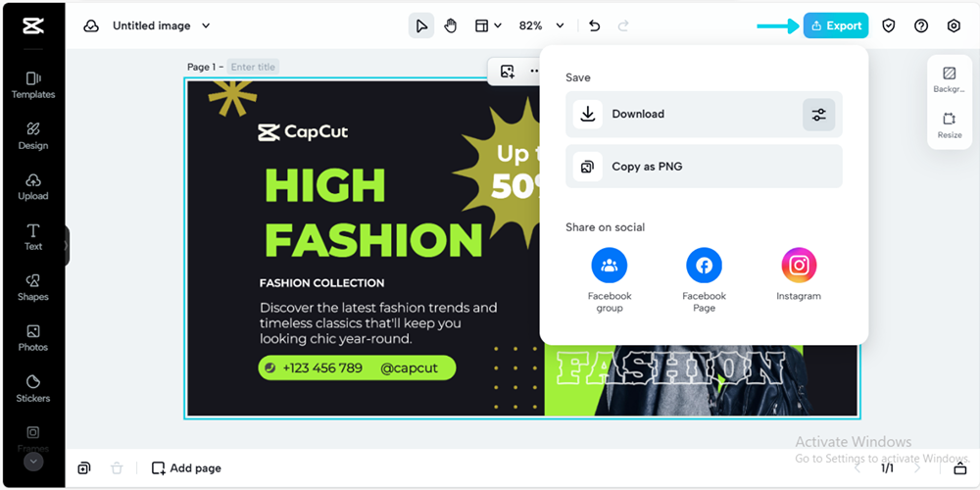Choose Copy as PNG option
This screenshot has height=490, width=980.
point(704,167)
